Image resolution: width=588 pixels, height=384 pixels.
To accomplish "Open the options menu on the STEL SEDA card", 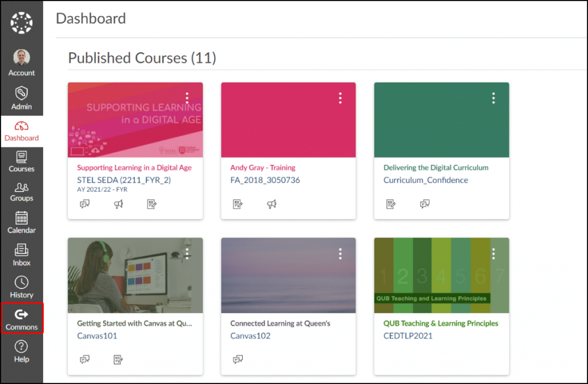I will [187, 98].
